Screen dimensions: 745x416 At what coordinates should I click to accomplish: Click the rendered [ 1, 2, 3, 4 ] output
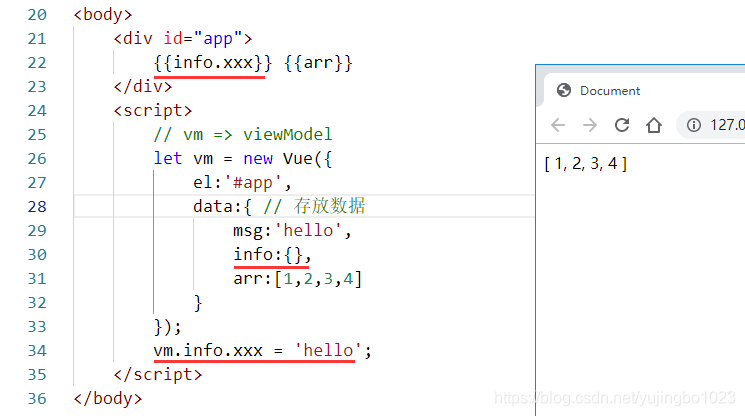click(586, 164)
